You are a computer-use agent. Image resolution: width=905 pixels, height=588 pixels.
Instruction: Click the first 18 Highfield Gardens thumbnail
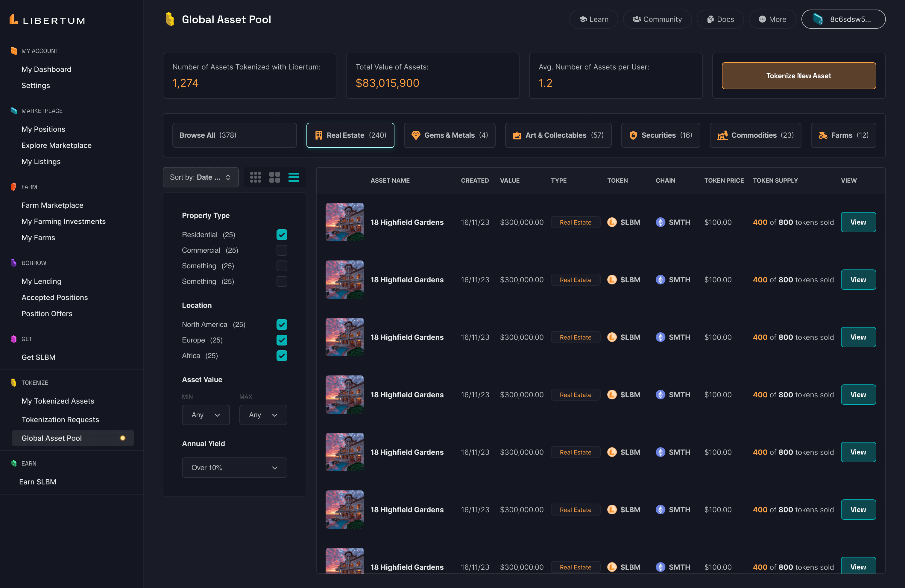point(344,222)
